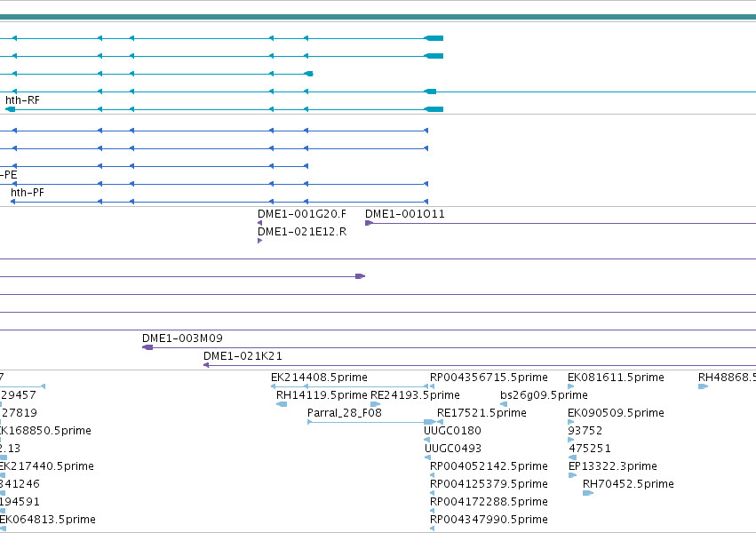Select the bs26g09.5prime label
Image resolution: width=756 pixels, height=533 pixels.
click(x=544, y=395)
